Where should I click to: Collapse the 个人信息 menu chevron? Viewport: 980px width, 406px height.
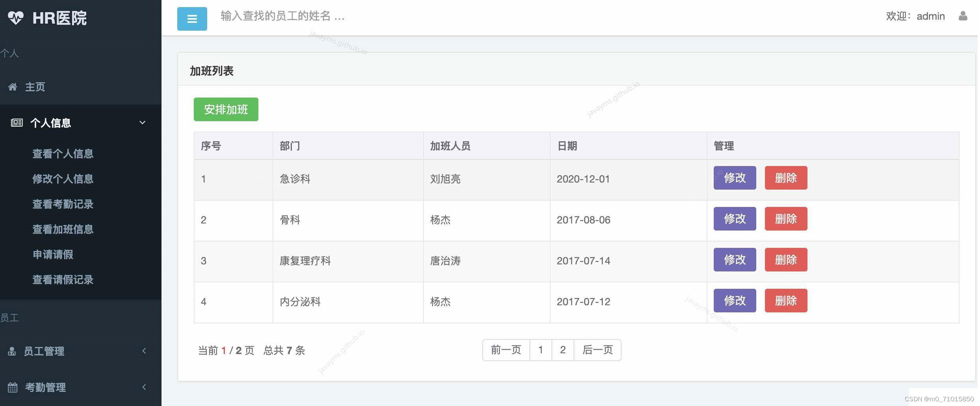click(x=143, y=123)
